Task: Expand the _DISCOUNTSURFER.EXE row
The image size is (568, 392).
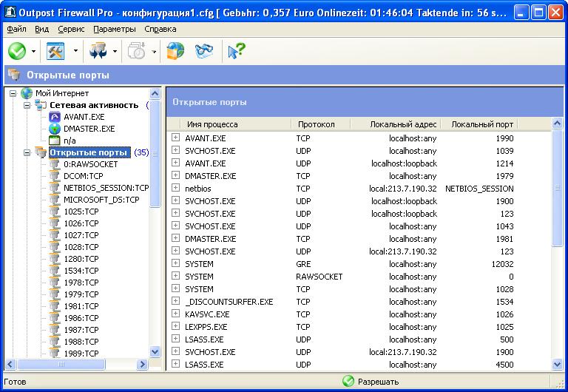Action: pos(176,301)
